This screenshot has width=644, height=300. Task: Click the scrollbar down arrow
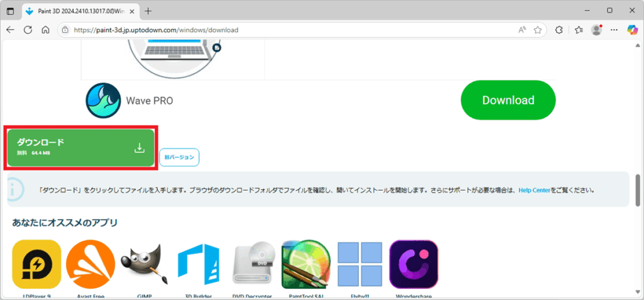click(638, 292)
